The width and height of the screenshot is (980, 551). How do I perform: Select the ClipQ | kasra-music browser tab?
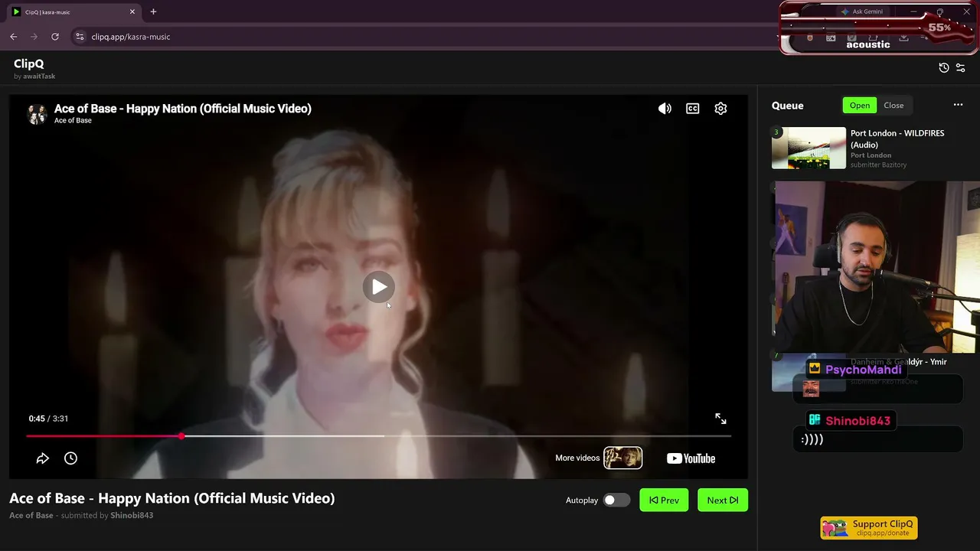coord(73,11)
